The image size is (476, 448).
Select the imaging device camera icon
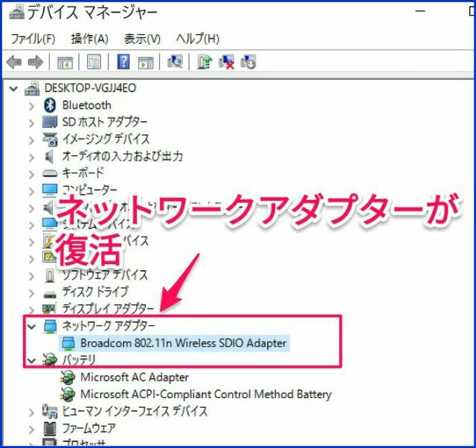[50, 139]
